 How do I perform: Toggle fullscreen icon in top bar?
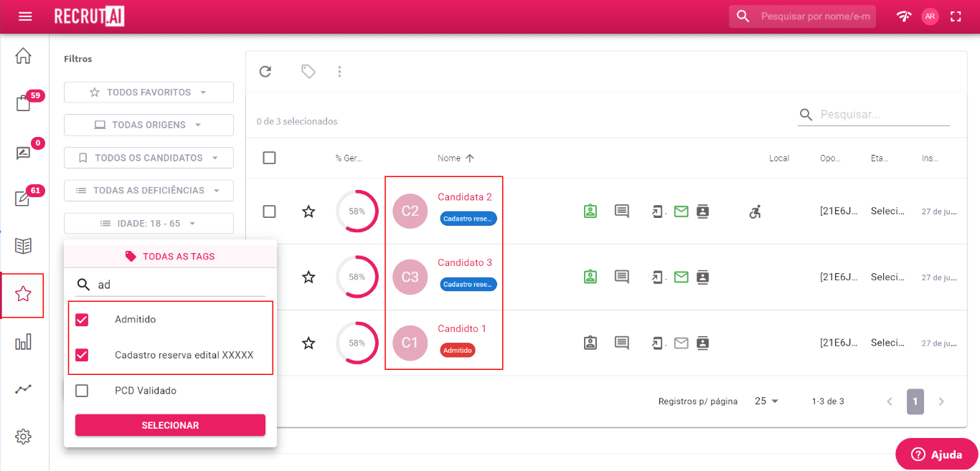956,16
